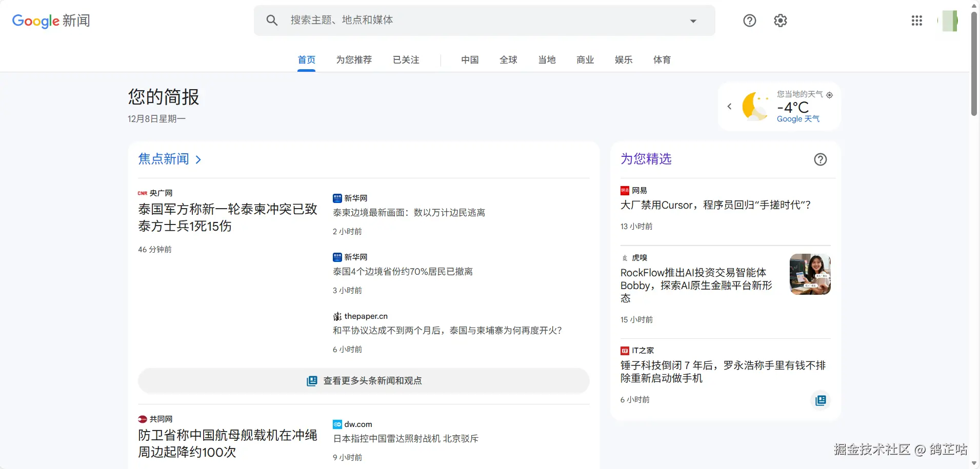Screen dimensions: 980x469
Task: Click the account profile avatar
Action: tap(949, 21)
